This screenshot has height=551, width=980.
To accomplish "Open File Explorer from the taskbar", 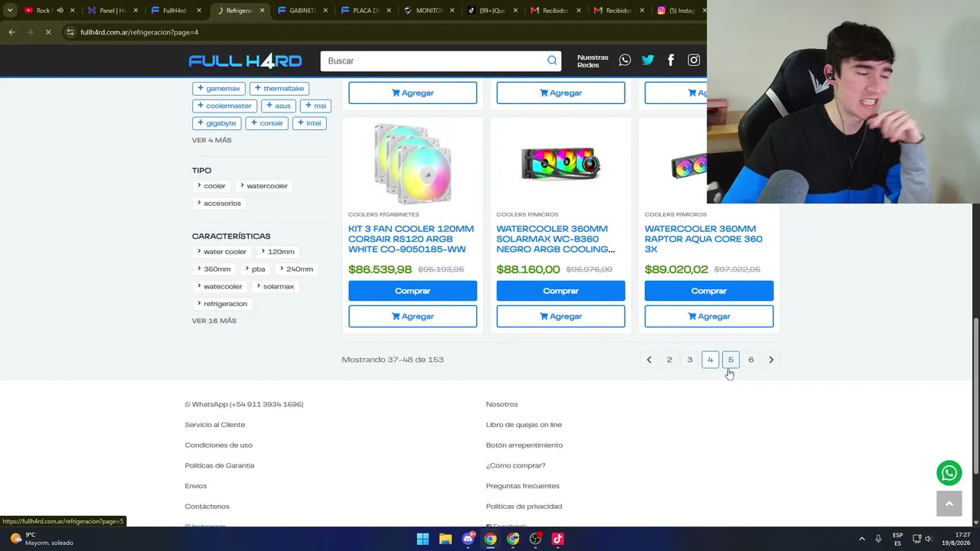I will click(445, 539).
